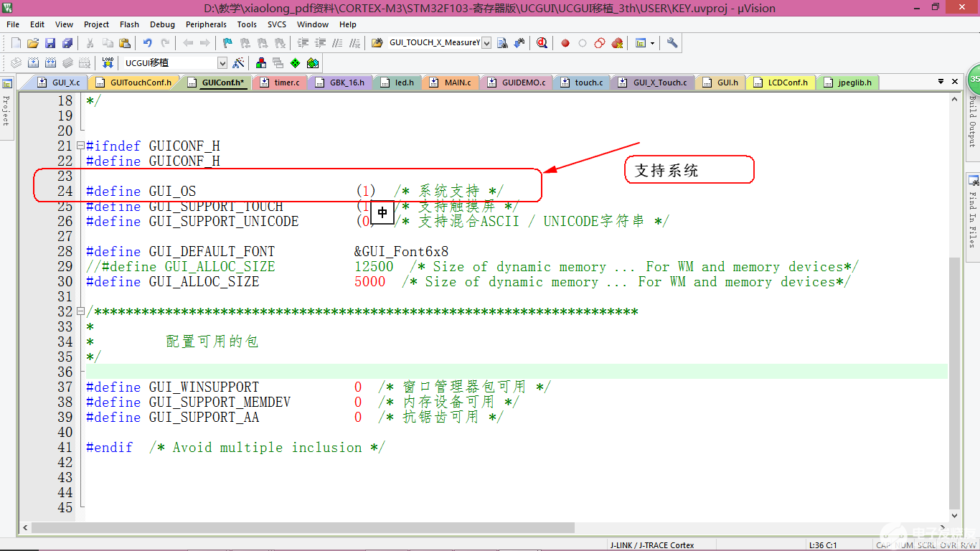Open file with the folder icon
This screenshot has height=551, width=980.
point(33,43)
